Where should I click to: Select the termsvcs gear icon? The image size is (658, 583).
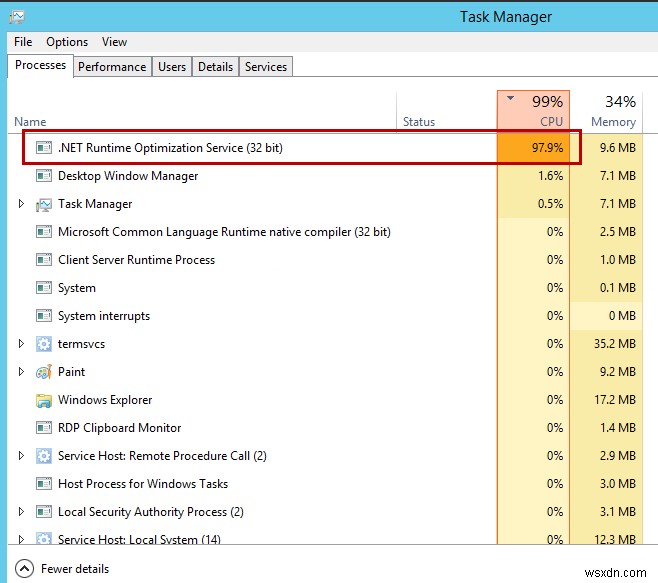point(44,344)
